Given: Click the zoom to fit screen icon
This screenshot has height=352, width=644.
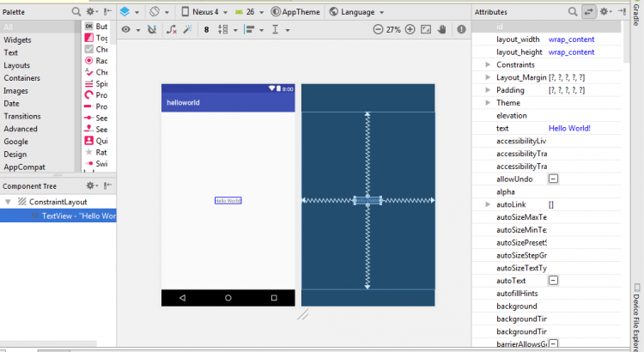Looking at the screenshot, I should click(x=426, y=29).
